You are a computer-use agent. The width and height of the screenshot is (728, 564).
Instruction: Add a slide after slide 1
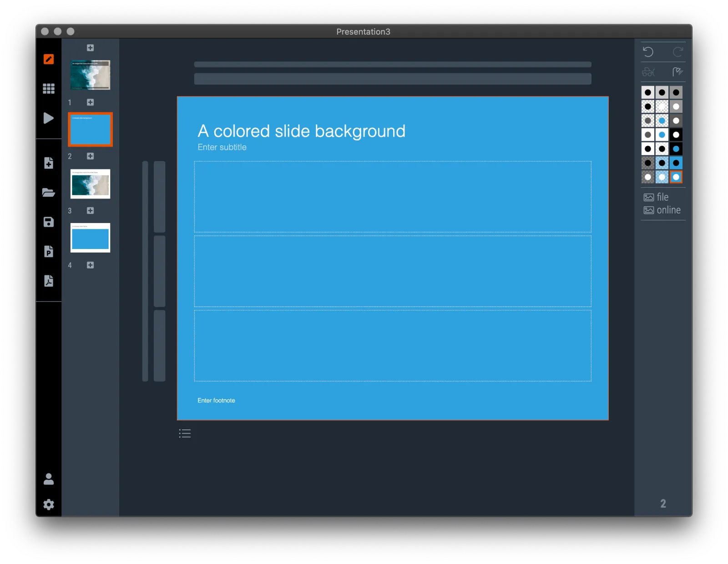pos(90,102)
